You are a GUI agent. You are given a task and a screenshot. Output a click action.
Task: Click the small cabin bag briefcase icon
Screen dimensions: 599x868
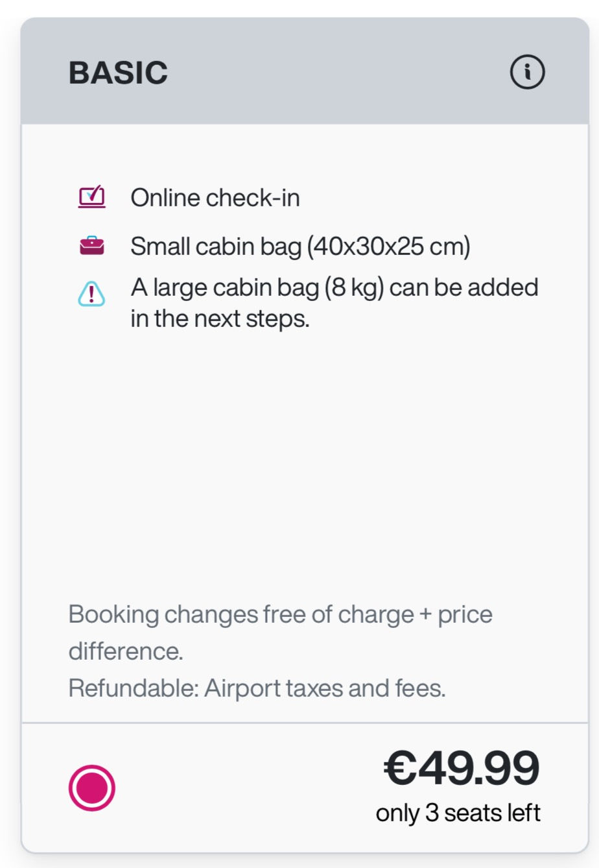point(91,246)
